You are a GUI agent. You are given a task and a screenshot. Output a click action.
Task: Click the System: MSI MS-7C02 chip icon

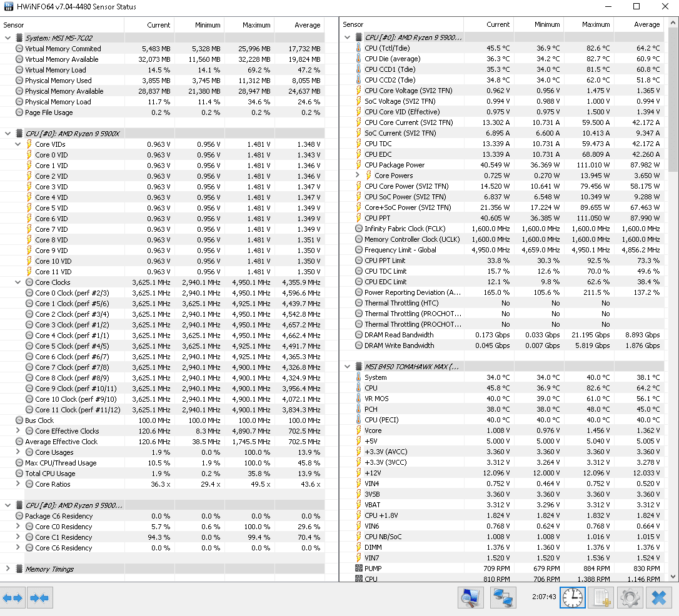(19, 38)
